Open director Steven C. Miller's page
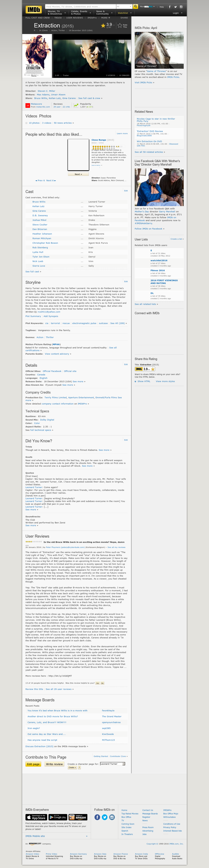The image size is (209, 868). pos(46,91)
